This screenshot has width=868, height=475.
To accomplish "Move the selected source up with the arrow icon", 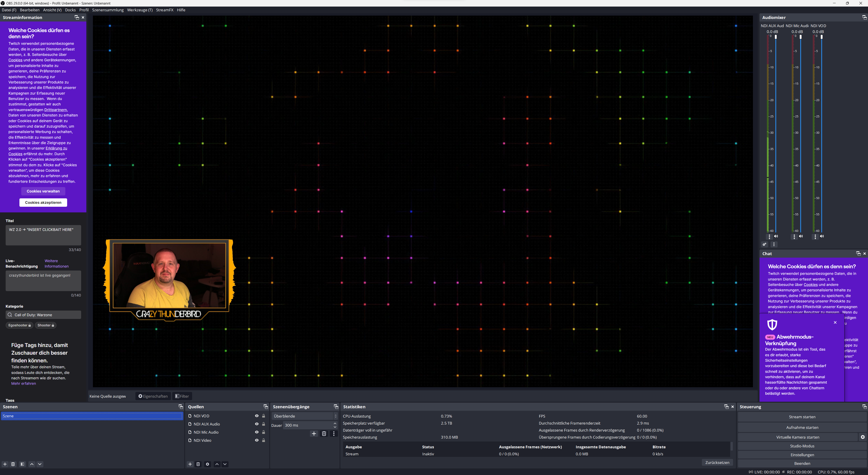I will coord(217,464).
